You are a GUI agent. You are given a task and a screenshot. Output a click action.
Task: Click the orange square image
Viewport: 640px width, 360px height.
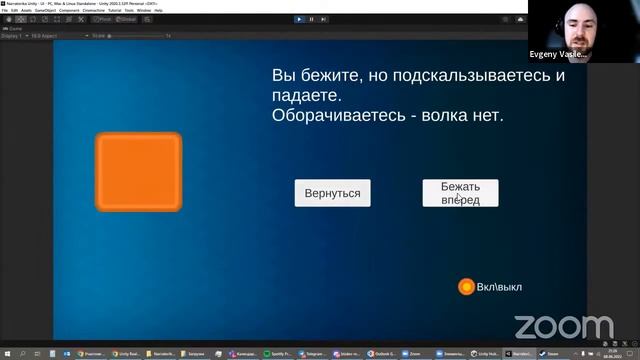(x=139, y=172)
